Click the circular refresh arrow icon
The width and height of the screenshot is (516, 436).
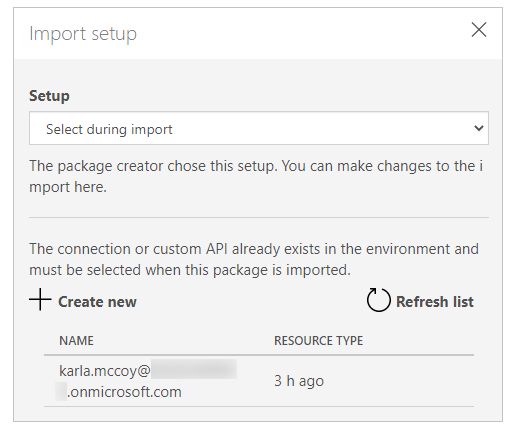tap(379, 300)
